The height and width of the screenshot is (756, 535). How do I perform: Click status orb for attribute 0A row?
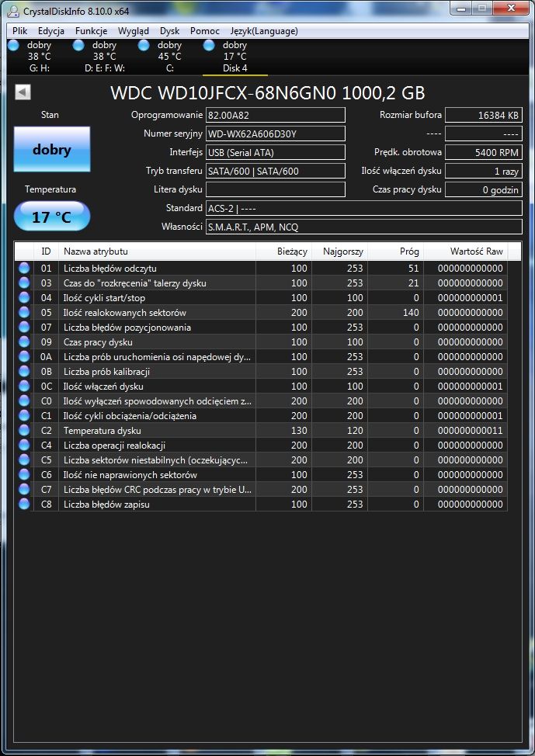tap(23, 357)
